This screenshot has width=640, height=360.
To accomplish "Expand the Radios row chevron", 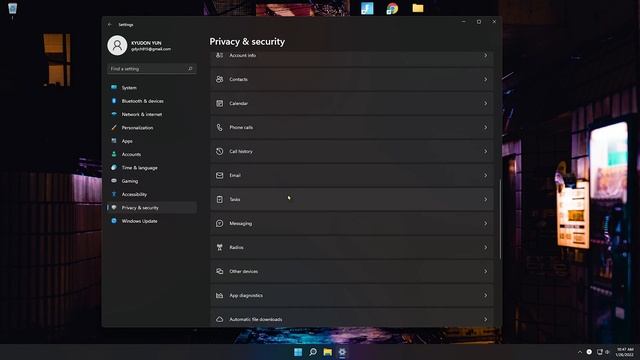I will pos(485,247).
